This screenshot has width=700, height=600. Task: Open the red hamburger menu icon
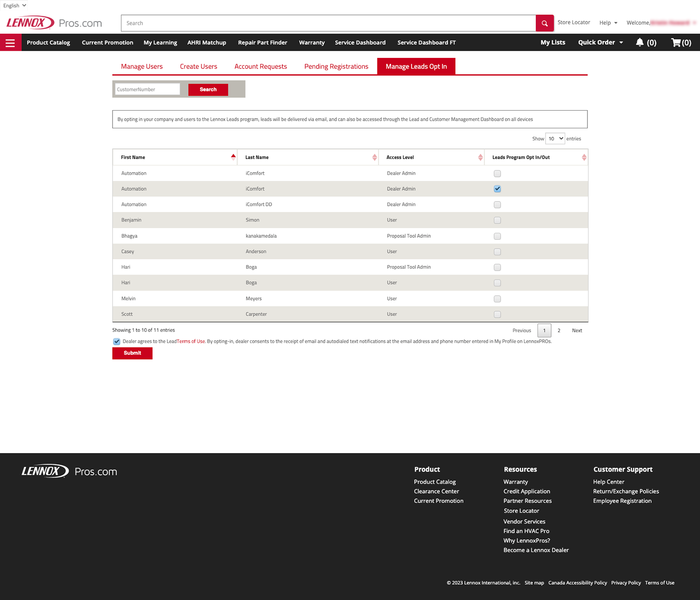[10, 42]
